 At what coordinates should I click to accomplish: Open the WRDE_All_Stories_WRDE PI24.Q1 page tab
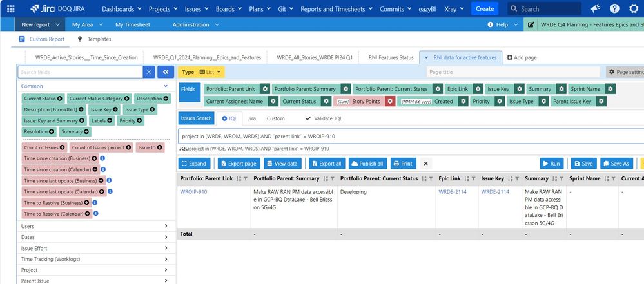315,57
